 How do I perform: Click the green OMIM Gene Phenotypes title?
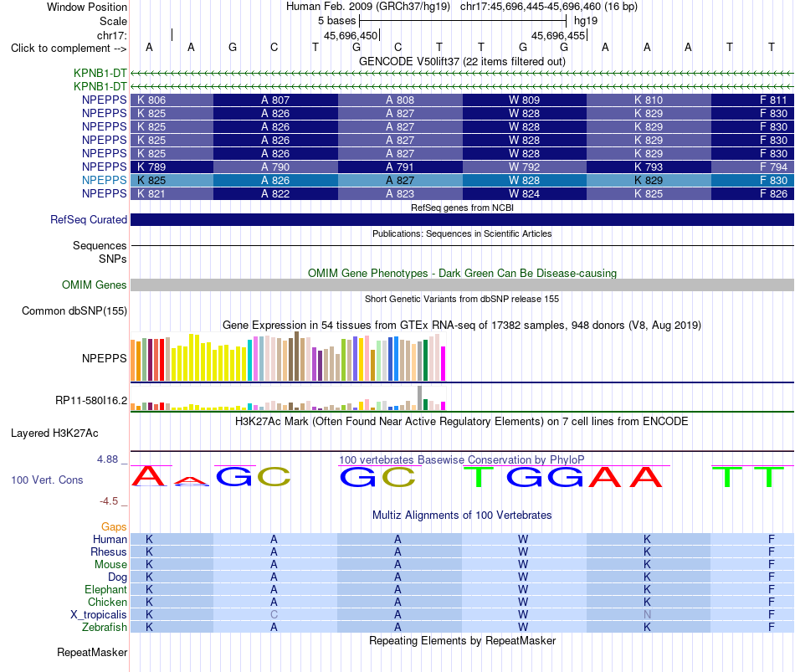point(462,273)
